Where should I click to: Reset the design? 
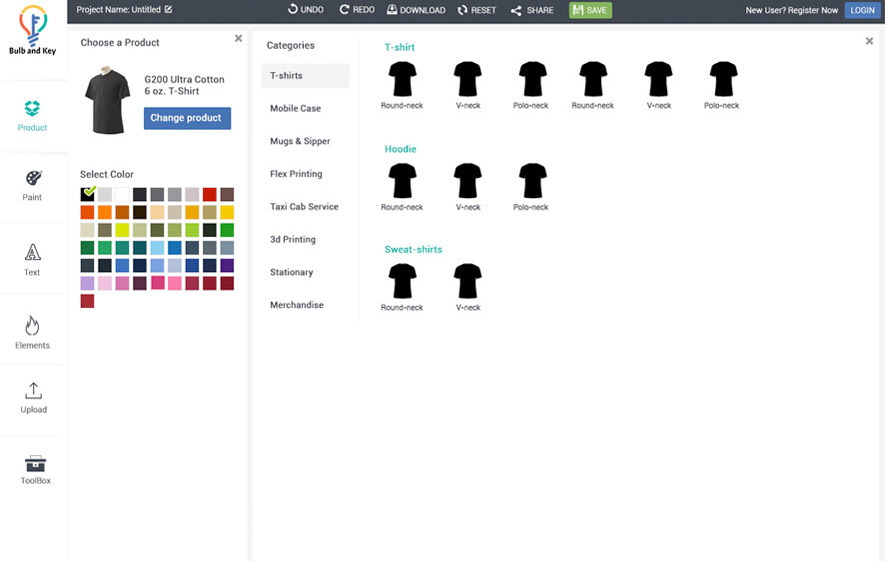[x=477, y=10]
